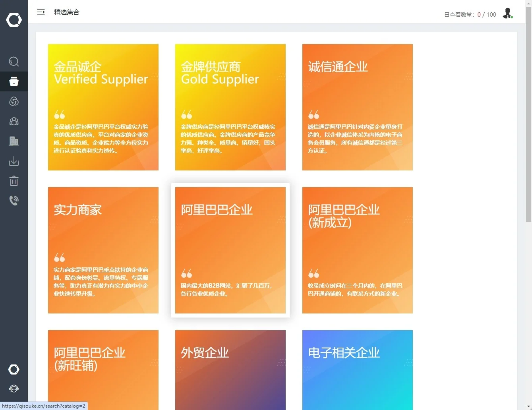Open the 金品诚企 Verified Supplier card
Image resolution: width=532 pixels, height=410 pixels.
tap(103, 107)
